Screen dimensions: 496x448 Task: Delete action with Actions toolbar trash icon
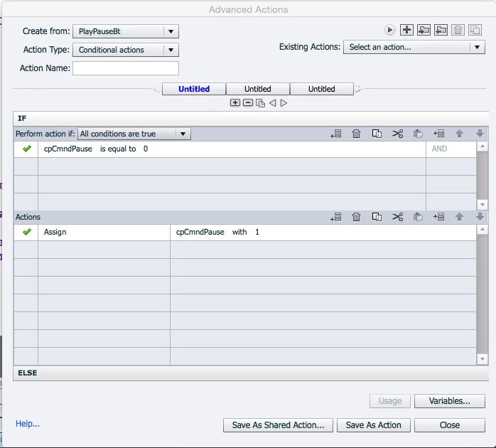(x=357, y=217)
